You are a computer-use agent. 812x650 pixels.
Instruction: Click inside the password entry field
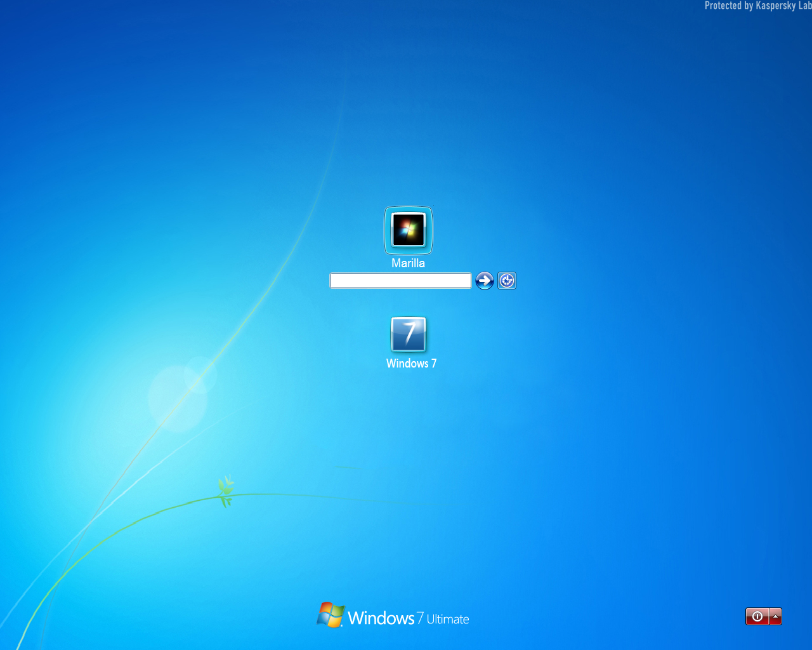[400, 280]
